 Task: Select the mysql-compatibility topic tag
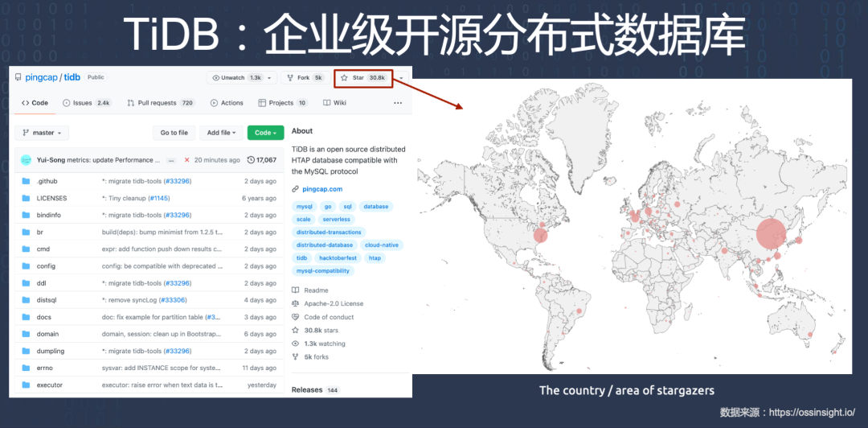pyautogui.click(x=323, y=271)
